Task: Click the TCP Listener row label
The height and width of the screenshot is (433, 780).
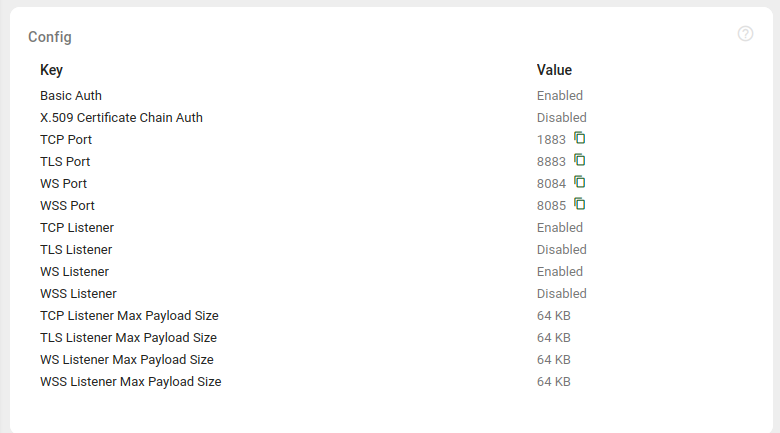Action: click(77, 228)
